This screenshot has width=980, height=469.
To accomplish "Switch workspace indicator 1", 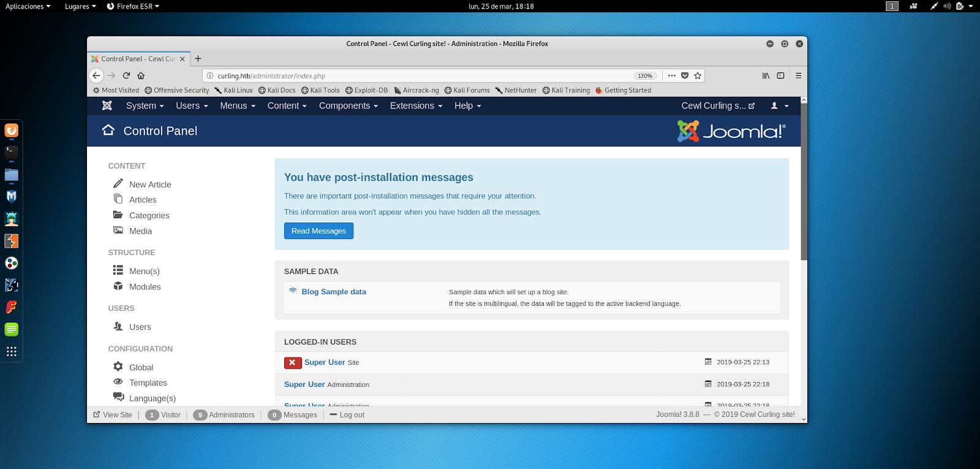I will tap(892, 6).
